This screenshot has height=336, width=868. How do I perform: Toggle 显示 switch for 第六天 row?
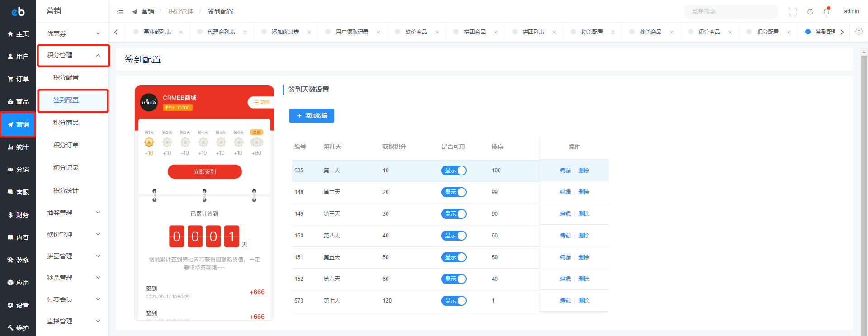click(x=453, y=279)
